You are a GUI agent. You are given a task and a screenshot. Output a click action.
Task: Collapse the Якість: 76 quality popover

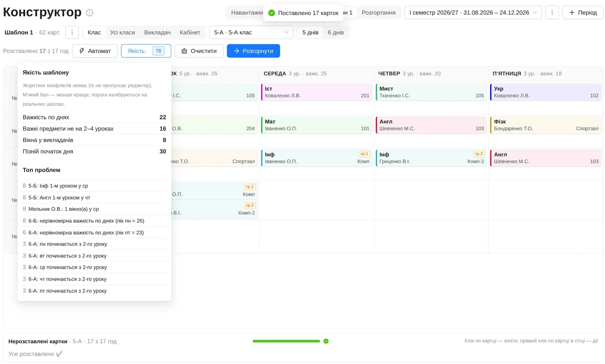coord(146,51)
